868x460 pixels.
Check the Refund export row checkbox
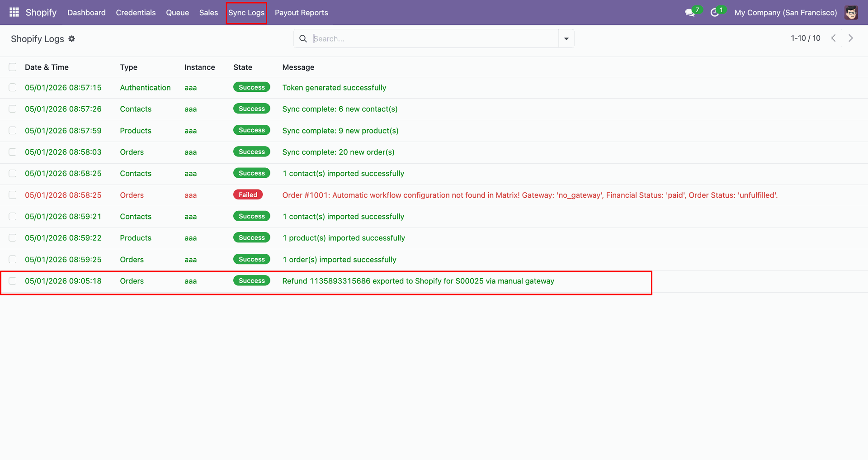click(x=13, y=281)
